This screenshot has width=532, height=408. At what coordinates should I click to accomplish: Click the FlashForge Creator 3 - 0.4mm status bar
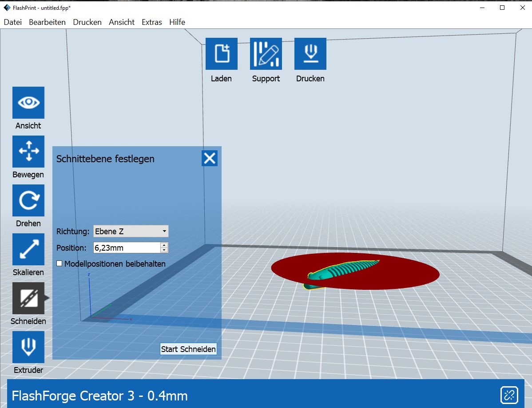pos(266,394)
